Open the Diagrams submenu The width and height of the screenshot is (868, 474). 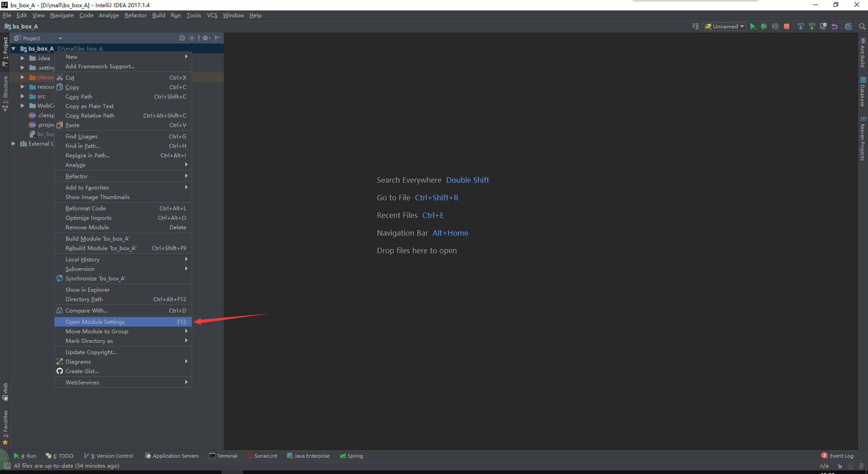click(123, 361)
